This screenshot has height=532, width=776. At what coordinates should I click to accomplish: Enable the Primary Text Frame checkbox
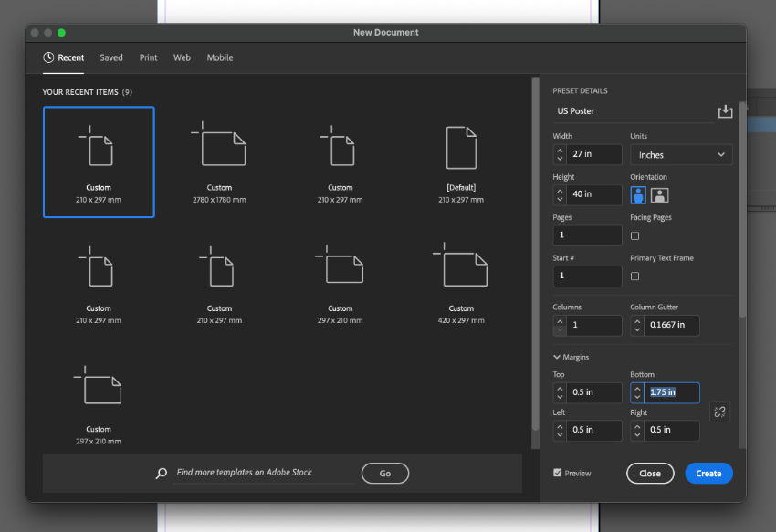click(635, 276)
